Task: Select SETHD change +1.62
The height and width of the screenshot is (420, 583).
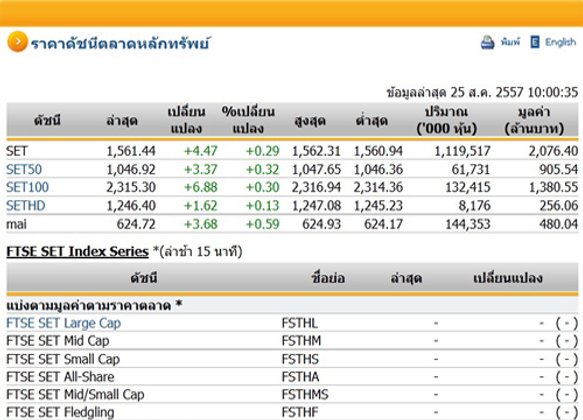Action: [201, 206]
